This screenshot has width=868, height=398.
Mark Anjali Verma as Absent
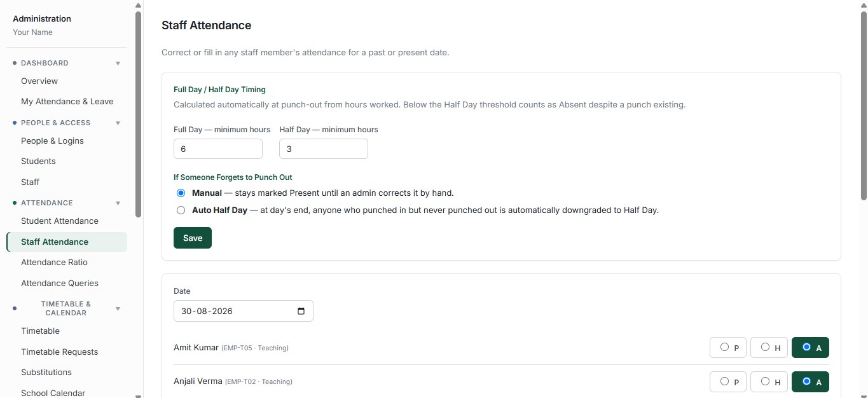click(810, 382)
